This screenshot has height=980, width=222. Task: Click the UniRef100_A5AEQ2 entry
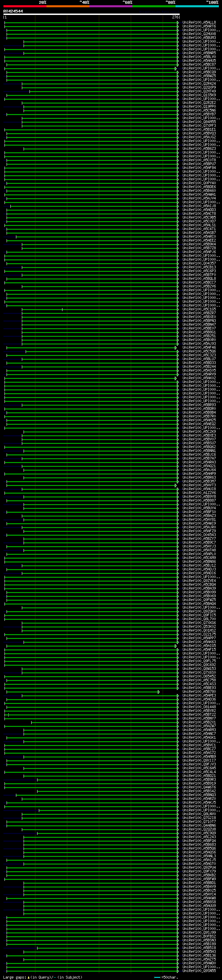click(199, 424)
